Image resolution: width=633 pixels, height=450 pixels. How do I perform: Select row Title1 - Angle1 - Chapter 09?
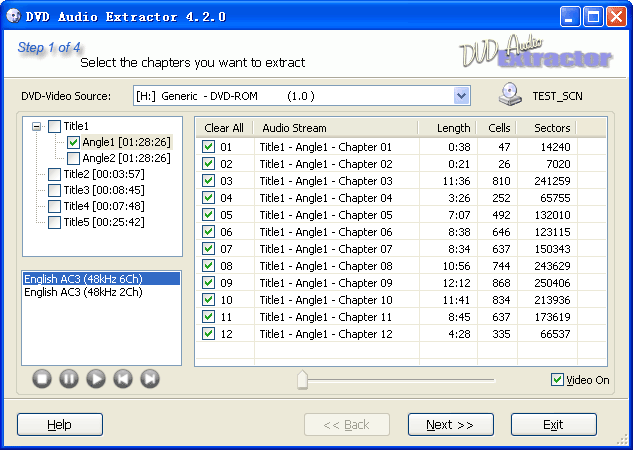(401, 283)
